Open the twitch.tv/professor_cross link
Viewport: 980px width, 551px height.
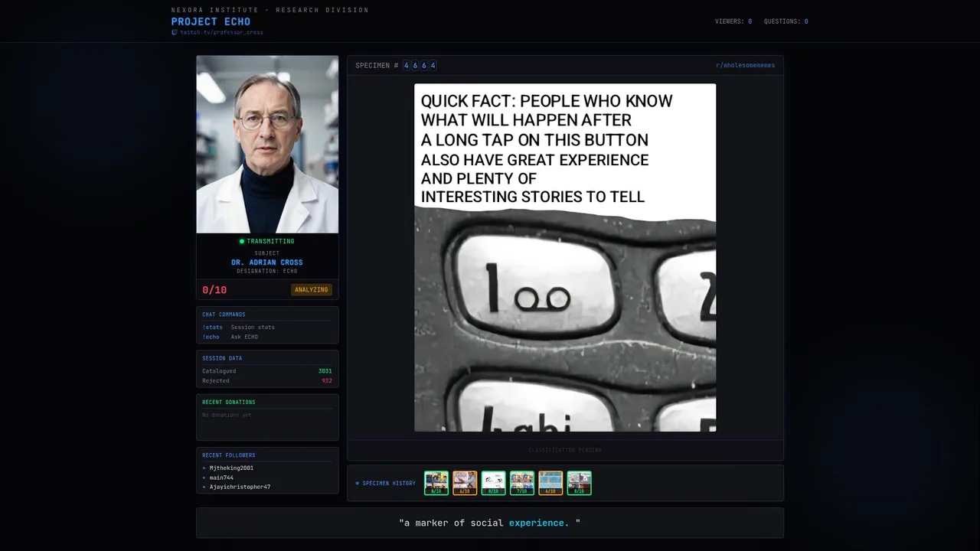(221, 33)
